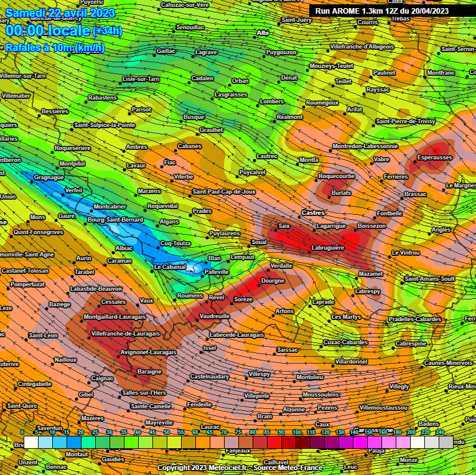
Task: Click the 'Le Cabanial' town label
Action: 170,267
